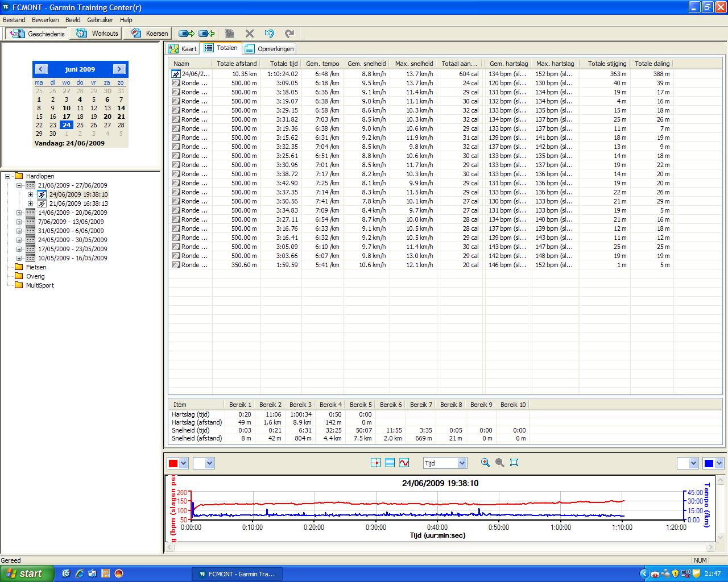Click the MultiSport folder icon
Screen dimensions: 728x582
pyautogui.click(x=19, y=285)
